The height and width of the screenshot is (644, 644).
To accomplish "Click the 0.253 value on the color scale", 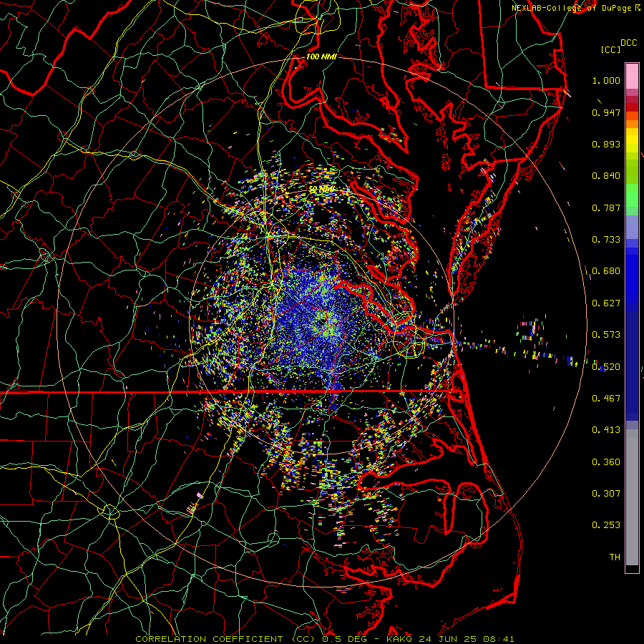I will tap(606, 525).
